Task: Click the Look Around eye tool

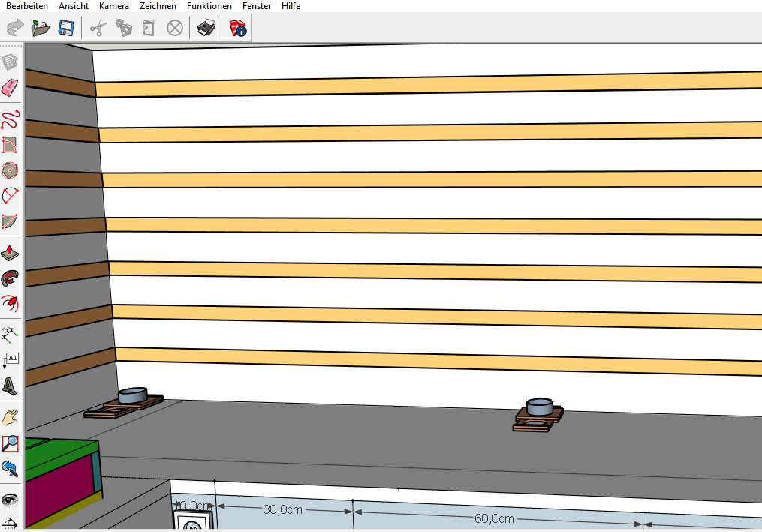Action: tap(11, 499)
